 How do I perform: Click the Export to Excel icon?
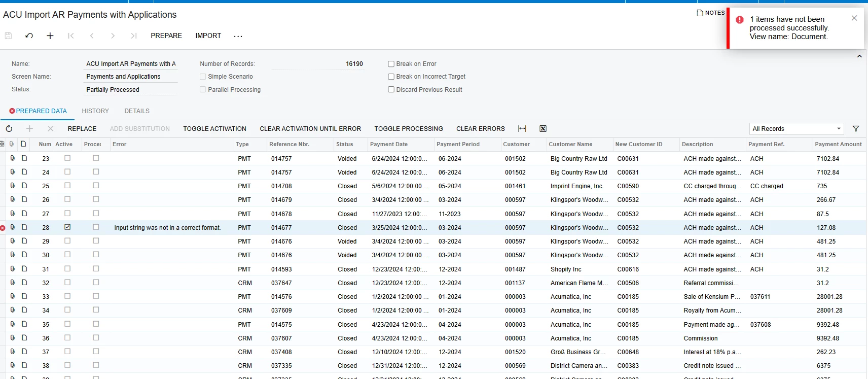[x=543, y=129]
